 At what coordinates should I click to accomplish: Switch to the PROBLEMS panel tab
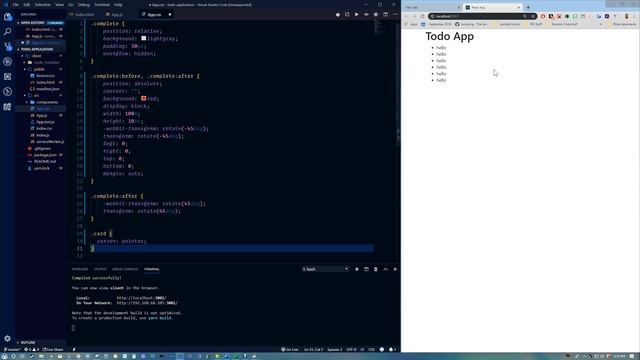pos(80,269)
